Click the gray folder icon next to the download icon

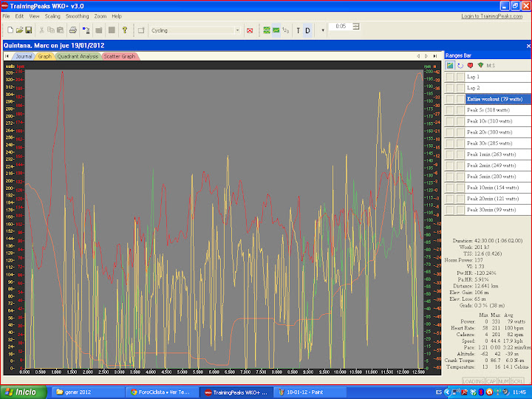click(x=99, y=30)
